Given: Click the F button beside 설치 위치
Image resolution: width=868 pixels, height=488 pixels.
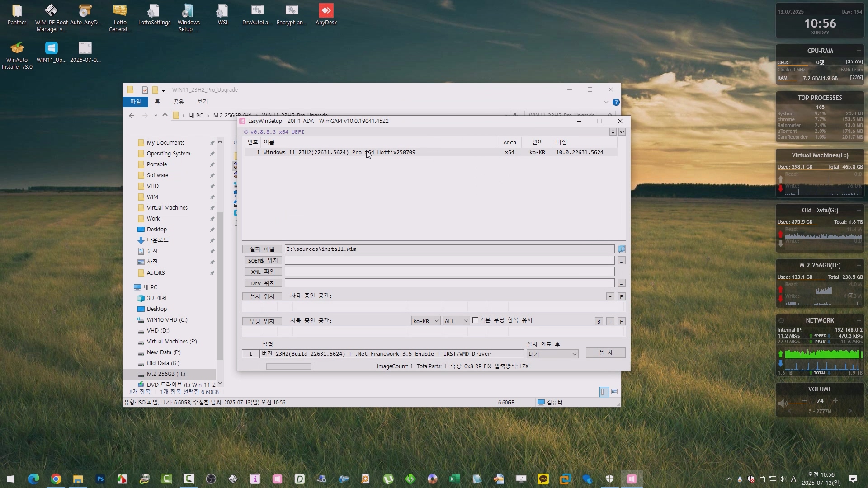Looking at the screenshot, I should point(621,296).
